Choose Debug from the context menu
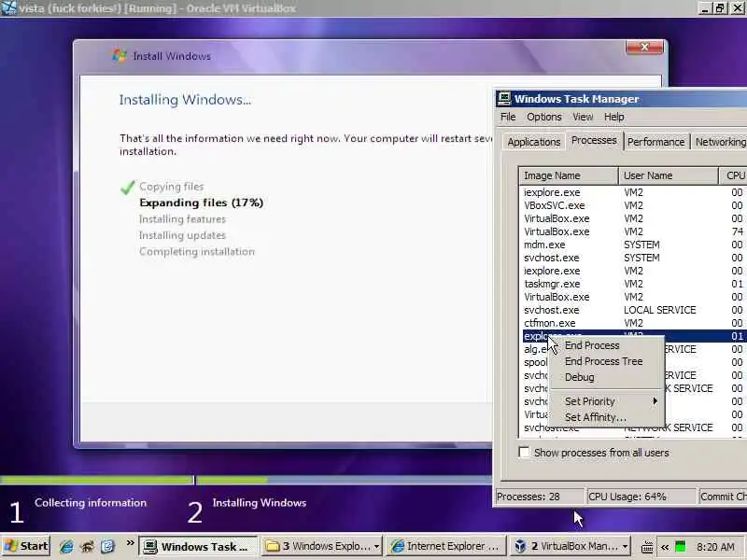 click(607, 377)
